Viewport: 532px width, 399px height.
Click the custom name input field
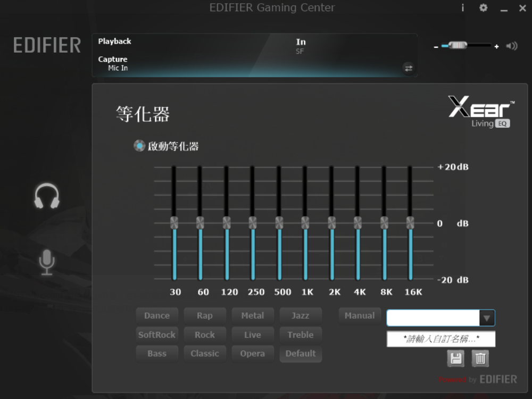[x=440, y=339]
